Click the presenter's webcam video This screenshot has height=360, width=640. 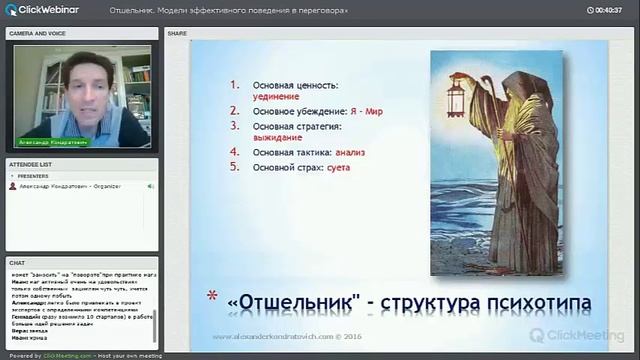82,96
